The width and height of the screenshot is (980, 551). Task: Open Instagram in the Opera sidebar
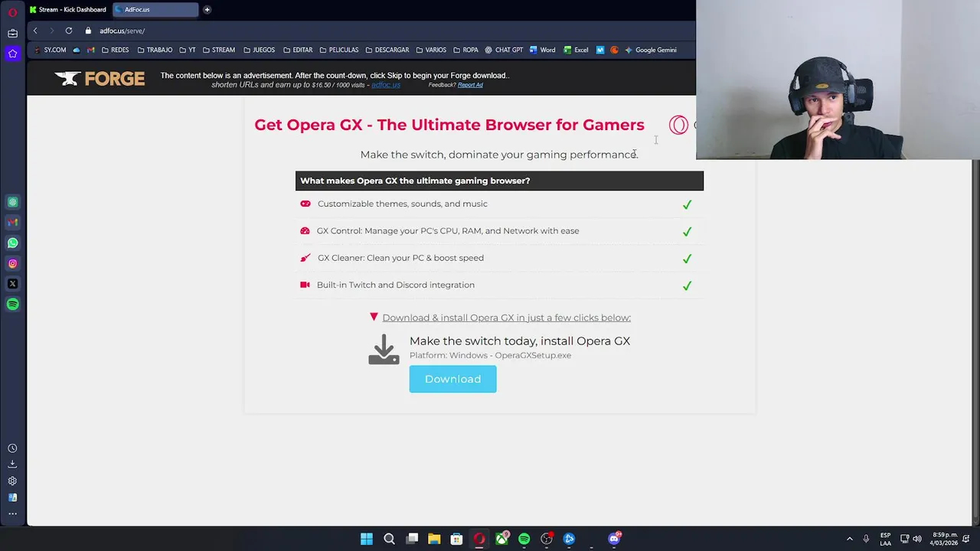tap(12, 263)
